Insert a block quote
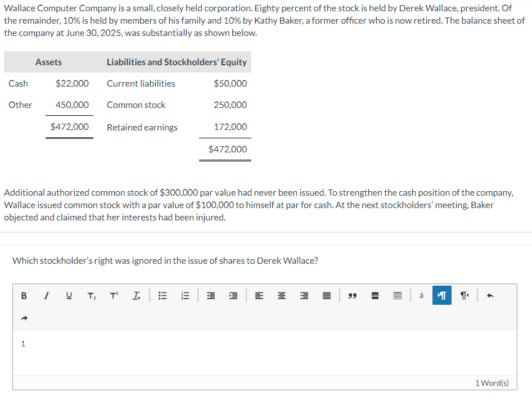Viewport: 532px width, 406px height. click(353, 295)
